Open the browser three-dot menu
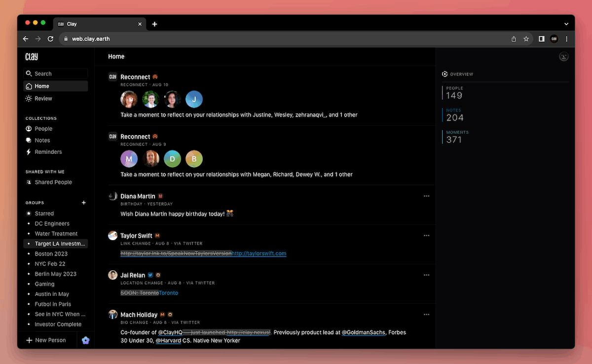Image resolution: width=592 pixels, height=364 pixels. tap(566, 38)
